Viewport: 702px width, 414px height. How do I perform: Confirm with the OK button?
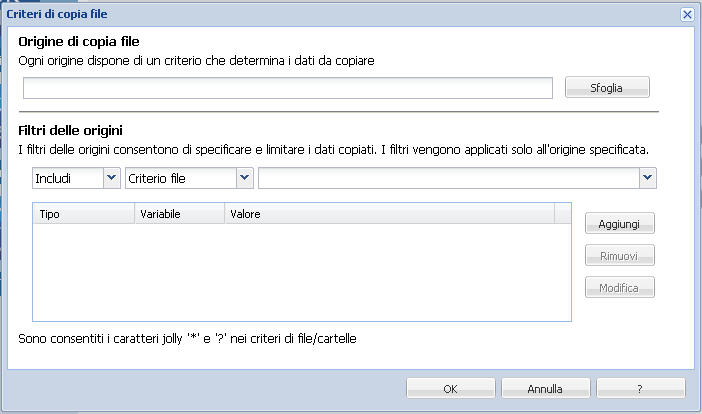tap(450, 388)
